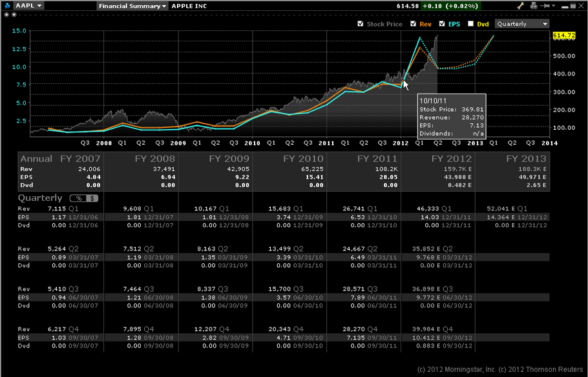588x377 pixels.
Task: Select the FY 2013 column header
Action: click(x=526, y=159)
